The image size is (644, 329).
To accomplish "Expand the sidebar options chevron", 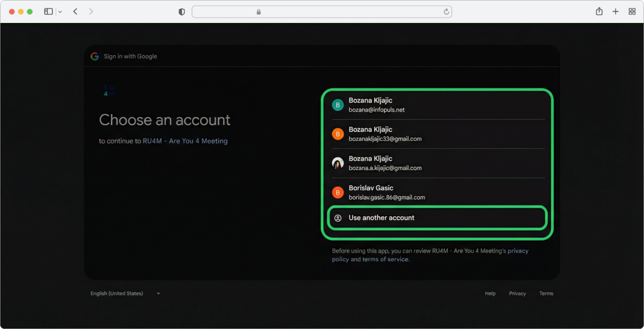I will click(60, 12).
